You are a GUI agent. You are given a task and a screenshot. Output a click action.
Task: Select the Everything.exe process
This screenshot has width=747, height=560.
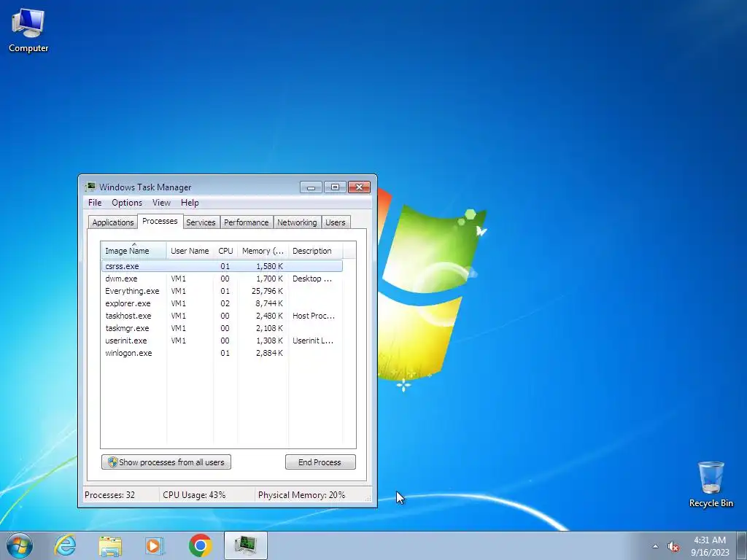(x=222, y=291)
